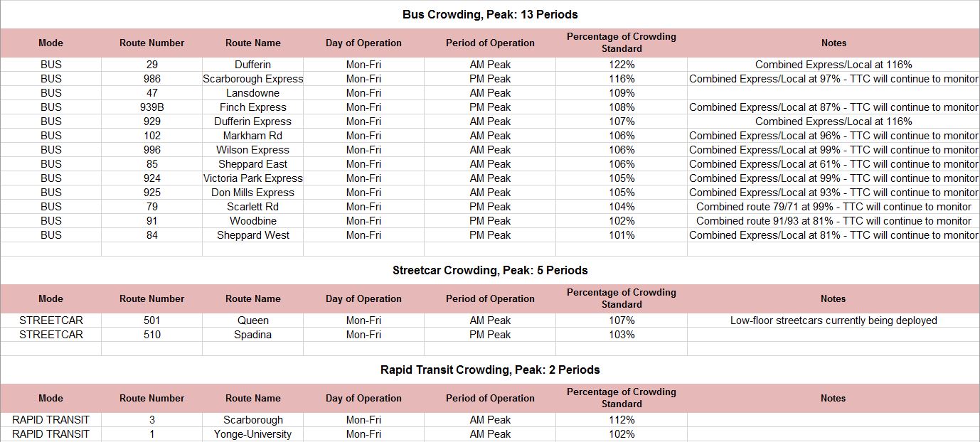The image size is (980, 442).
Task: Click the 'Sheppard West' route name cell
Action: 252,235
